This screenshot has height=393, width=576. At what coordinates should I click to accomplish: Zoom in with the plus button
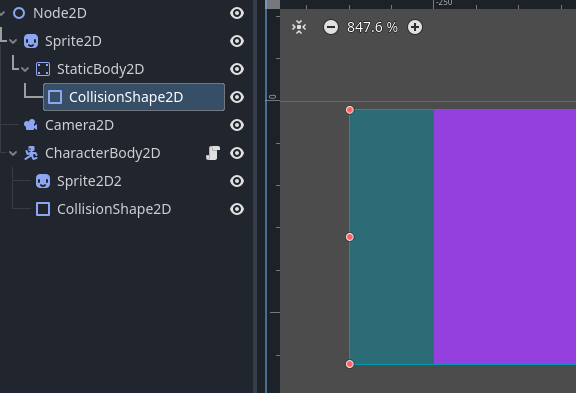pyautogui.click(x=415, y=27)
